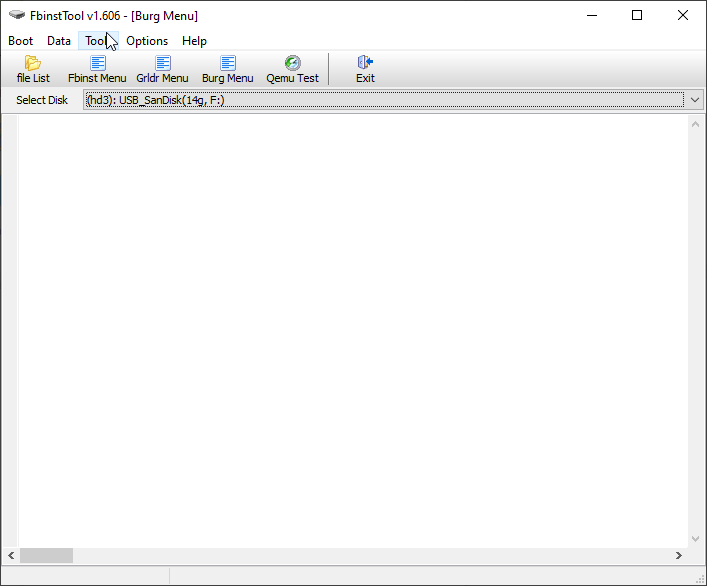
Task: Click the horizontal scrollbar left arrow
Action: point(11,555)
